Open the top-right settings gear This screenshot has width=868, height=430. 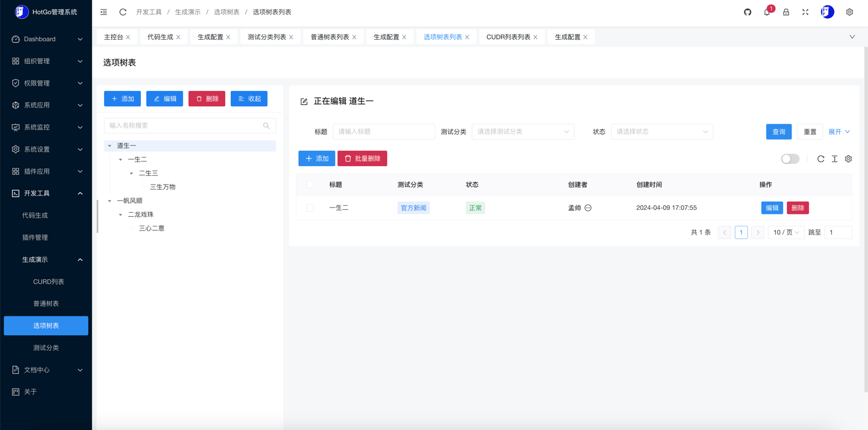[x=849, y=12]
